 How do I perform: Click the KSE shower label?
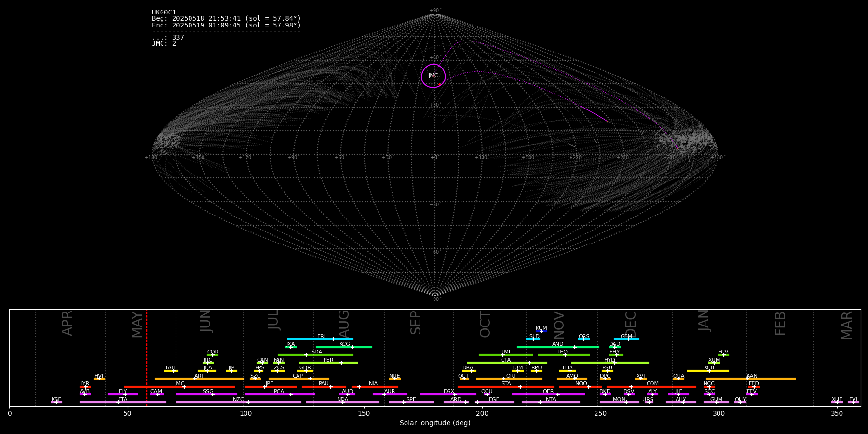[56, 400]
